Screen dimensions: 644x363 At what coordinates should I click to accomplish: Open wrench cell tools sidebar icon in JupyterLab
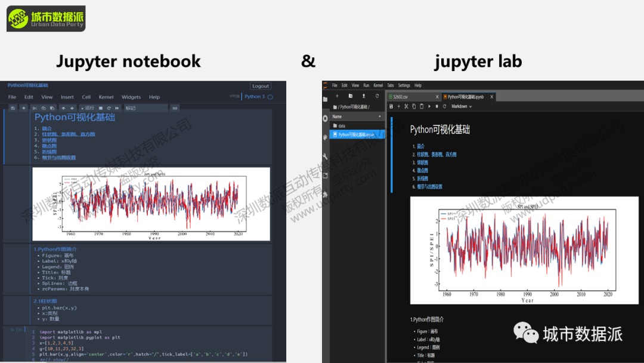(326, 156)
